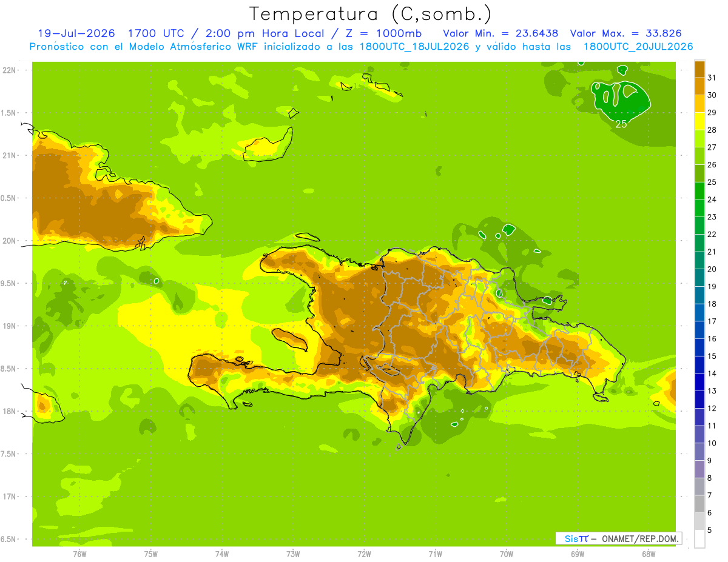Click the "20N" latitude axis label
This screenshot has height=562, width=728.
9,241
